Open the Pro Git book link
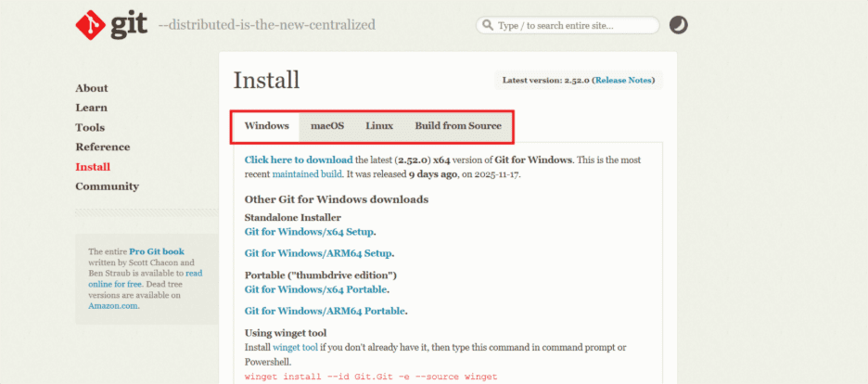 157,251
